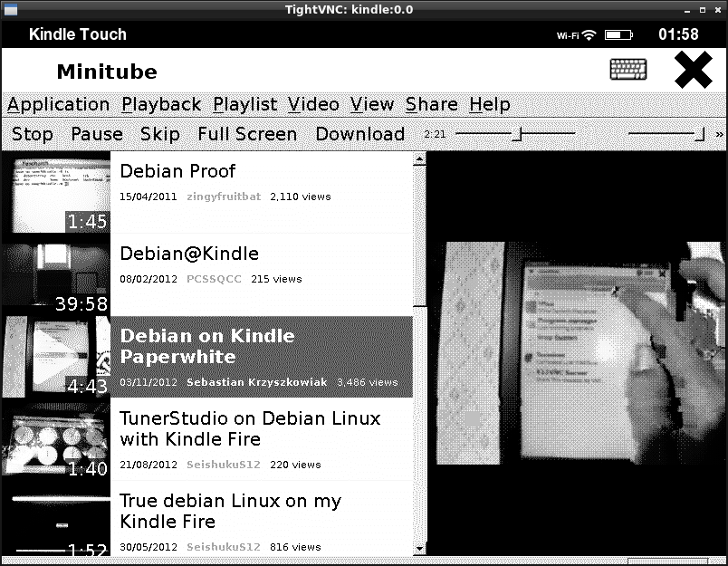This screenshot has width=728, height=566.
Task: Expand the toolbar overflow chevron
Action: (x=719, y=134)
